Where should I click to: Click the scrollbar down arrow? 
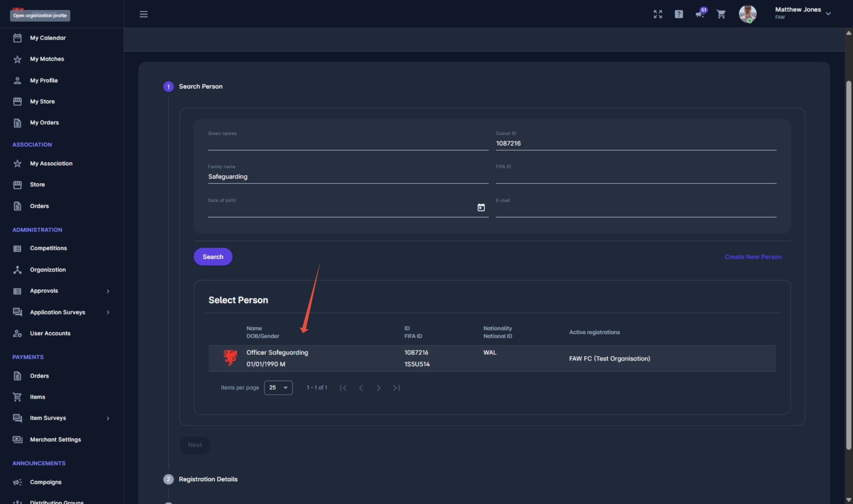click(849, 500)
